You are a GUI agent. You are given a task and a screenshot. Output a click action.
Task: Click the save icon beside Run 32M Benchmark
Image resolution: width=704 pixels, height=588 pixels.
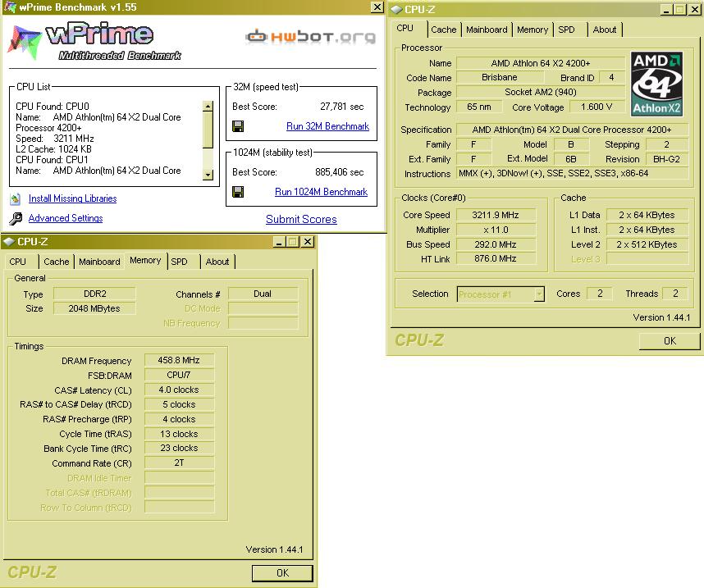[x=238, y=126]
